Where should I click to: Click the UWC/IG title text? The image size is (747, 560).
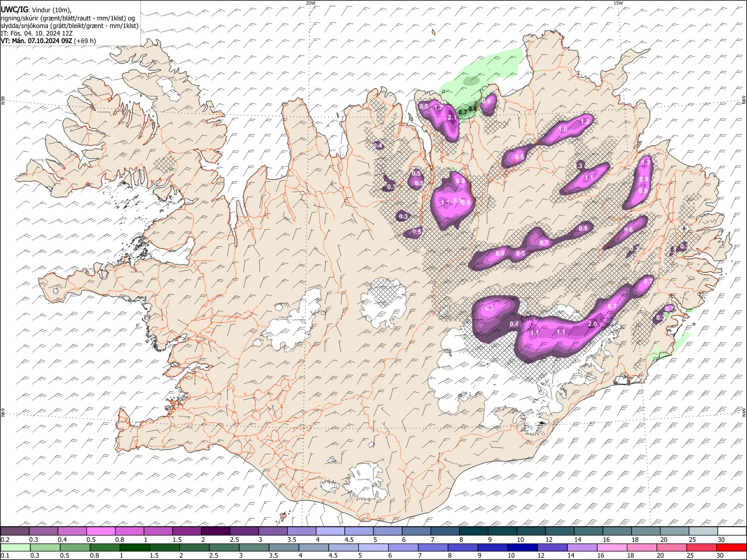(x=14, y=9)
